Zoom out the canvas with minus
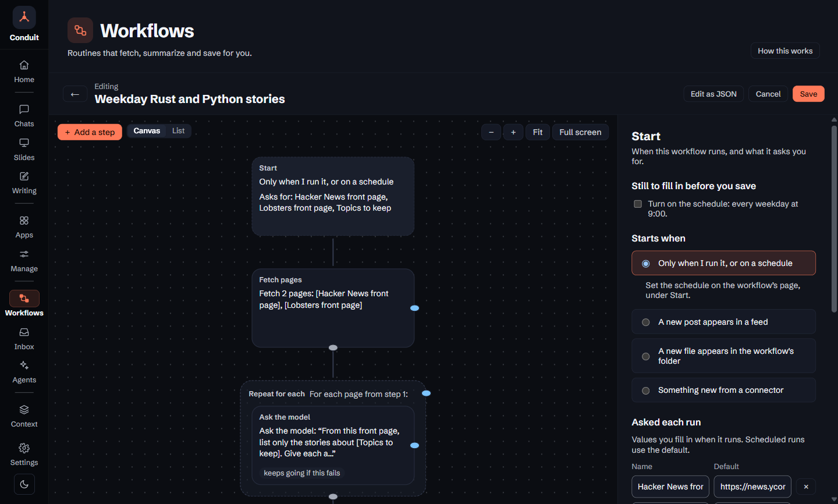Viewport: 838px width, 504px height. (491, 132)
